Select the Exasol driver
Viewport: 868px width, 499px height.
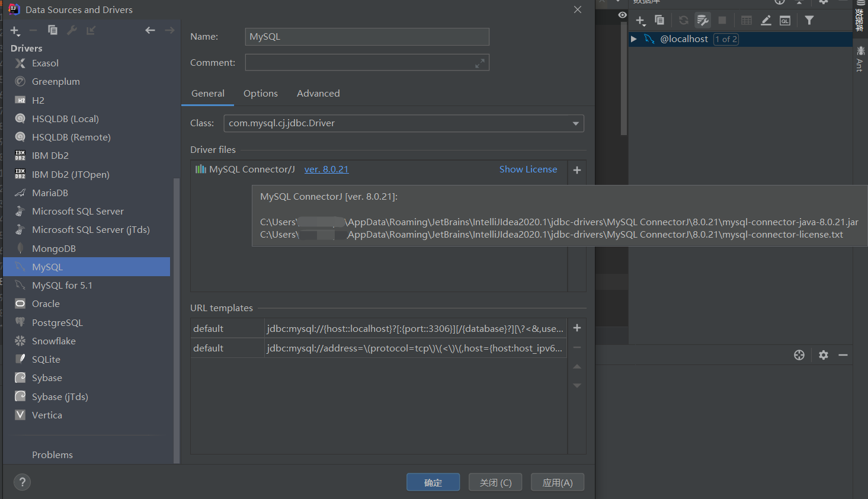coord(87,63)
